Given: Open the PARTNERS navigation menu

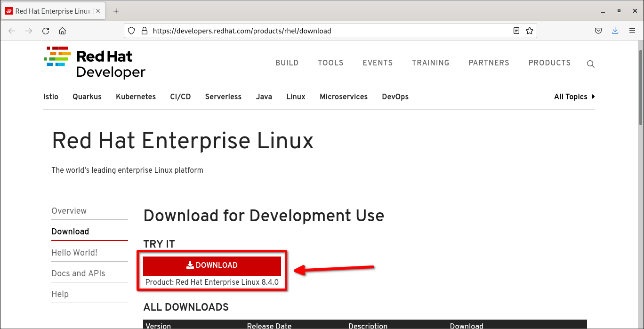Looking at the screenshot, I should click(x=489, y=63).
